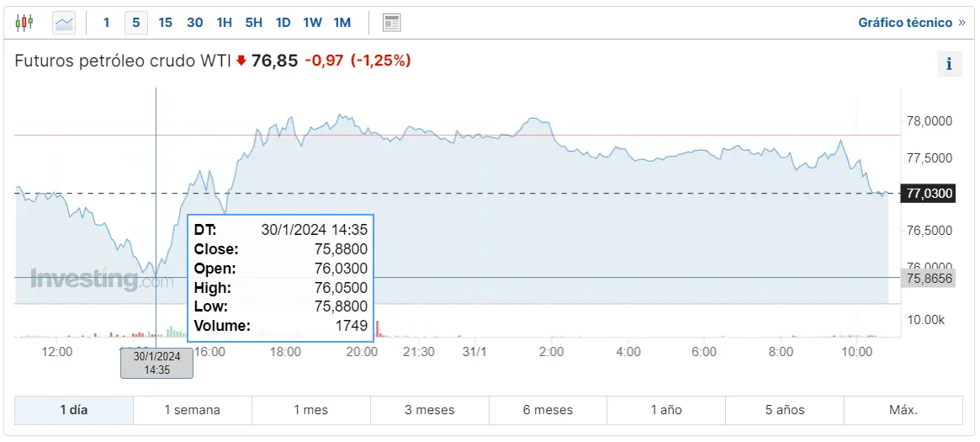Switch to the 1 mes range tab
980x442 pixels.
pos(310,410)
